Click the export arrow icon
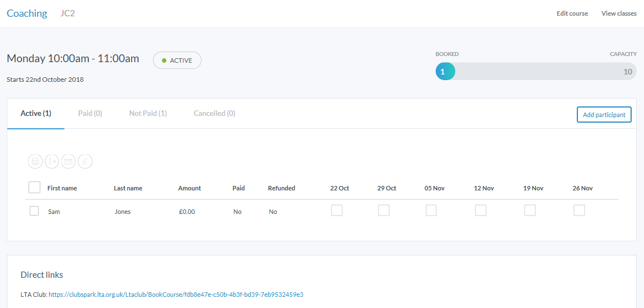 [x=52, y=161]
